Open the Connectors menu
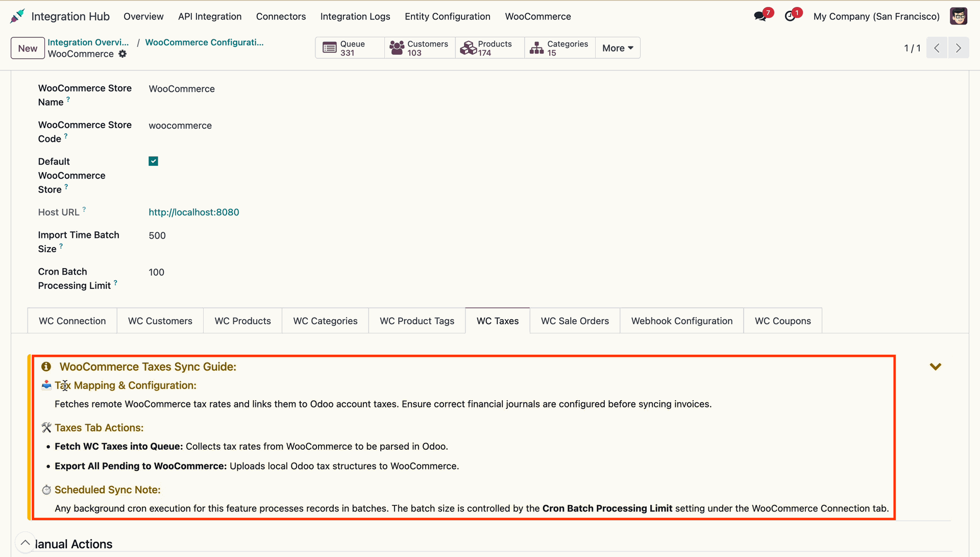This screenshot has height=557, width=980. (281, 16)
